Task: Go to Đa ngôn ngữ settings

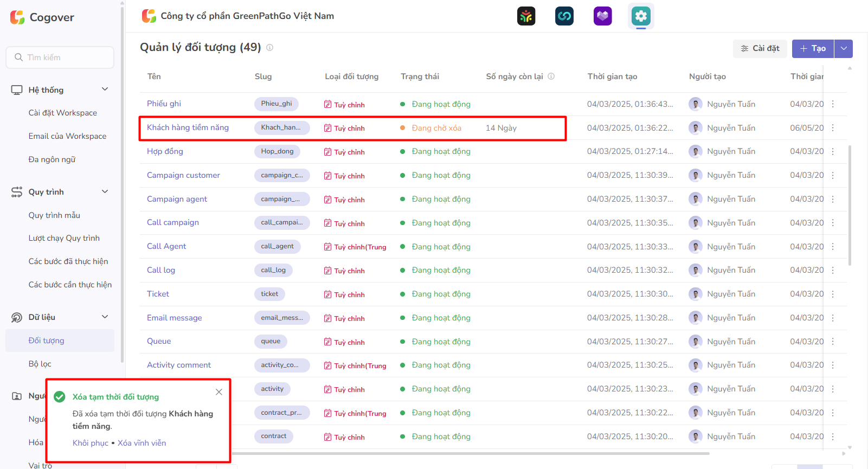Action: click(52, 159)
